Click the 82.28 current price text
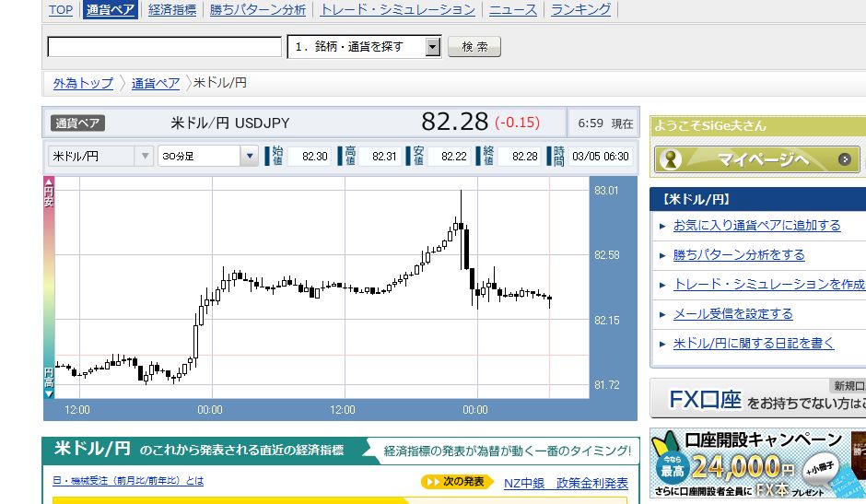866x504 pixels. [x=454, y=122]
